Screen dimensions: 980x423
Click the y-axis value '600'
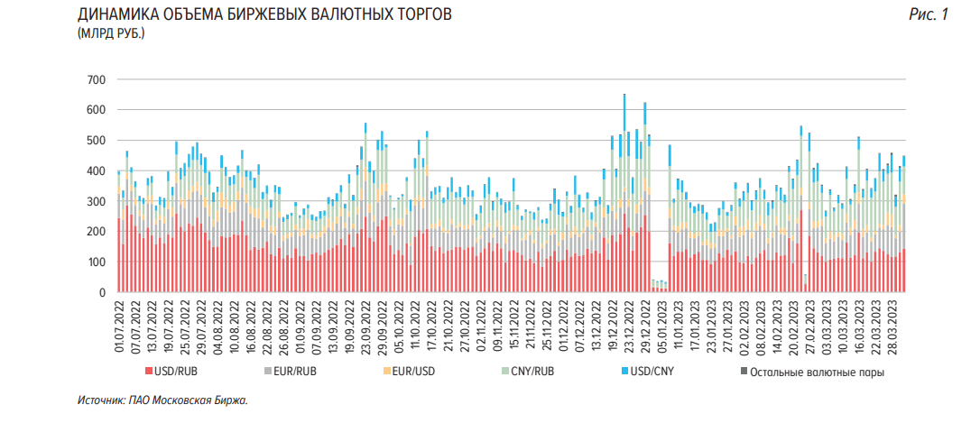click(x=98, y=110)
